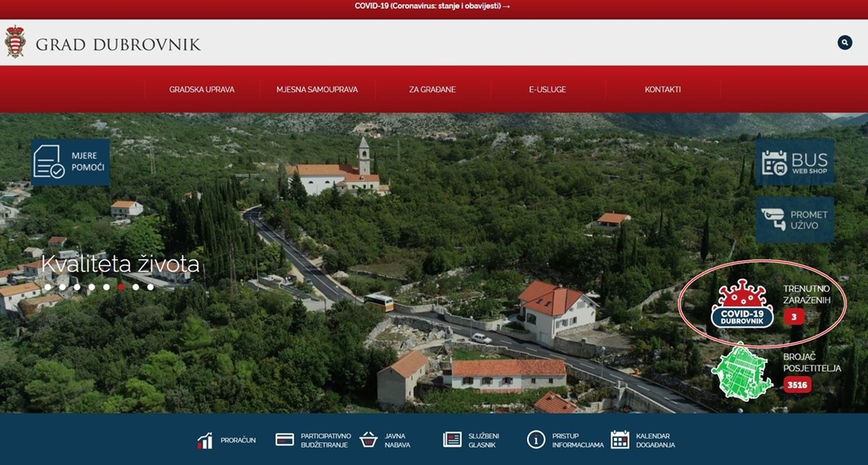Open the E-usluge menu
Screen dimensions: 868x465
click(x=548, y=90)
